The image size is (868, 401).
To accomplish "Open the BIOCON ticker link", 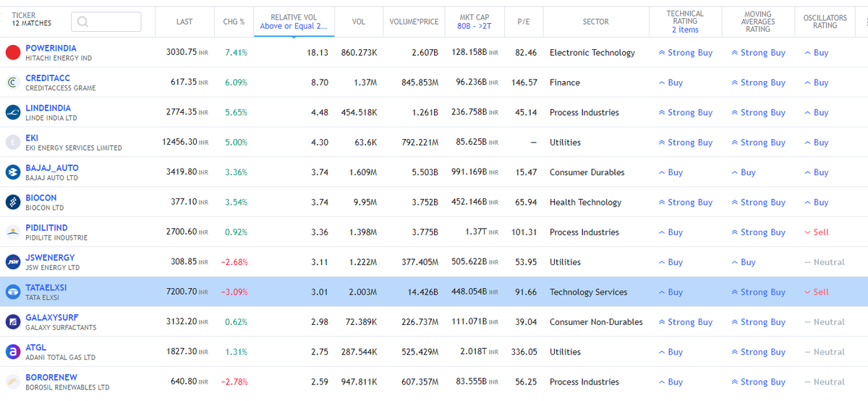I will tap(41, 198).
